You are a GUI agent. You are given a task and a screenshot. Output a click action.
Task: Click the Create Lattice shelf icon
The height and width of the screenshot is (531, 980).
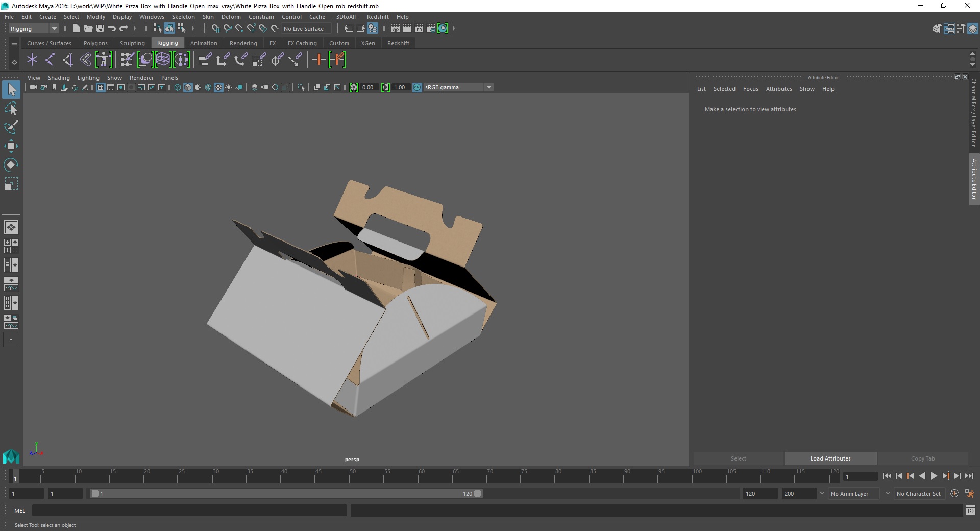163,60
